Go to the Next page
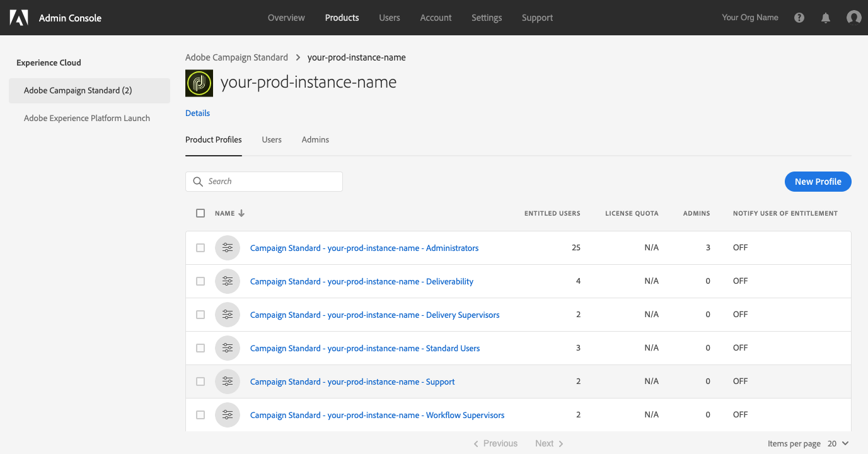868x454 pixels. click(x=549, y=444)
